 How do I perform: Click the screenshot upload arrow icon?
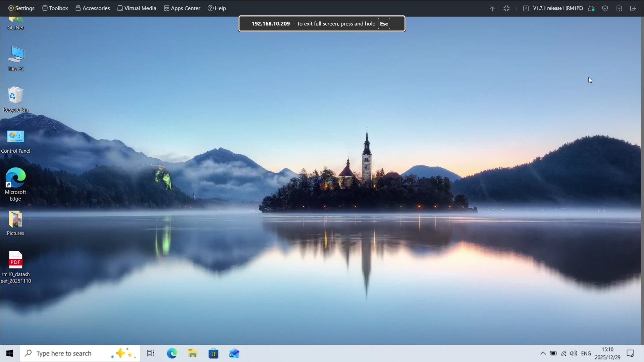492,8
